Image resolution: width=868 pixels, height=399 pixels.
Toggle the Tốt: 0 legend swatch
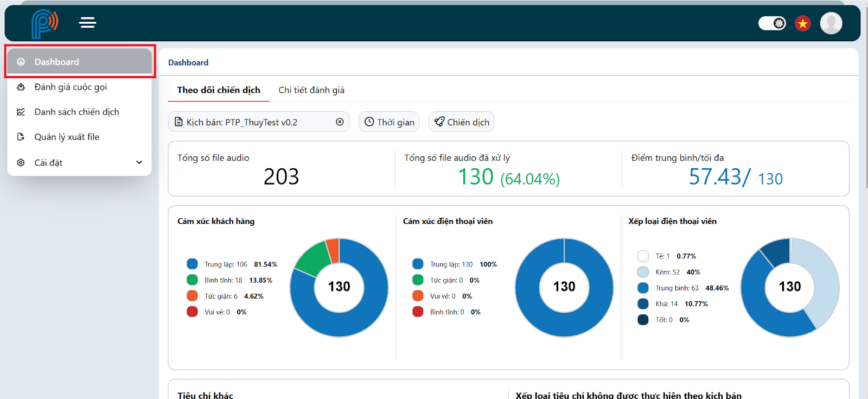pyautogui.click(x=643, y=320)
